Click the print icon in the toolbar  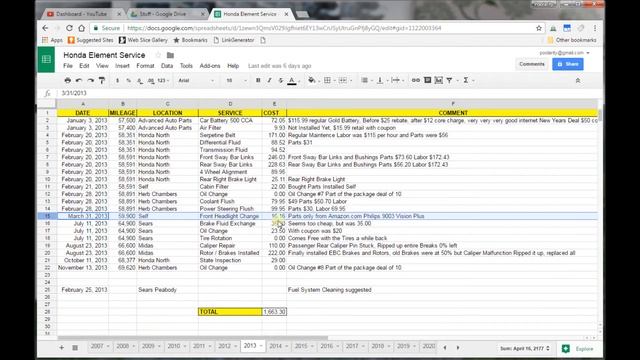pos(68,80)
